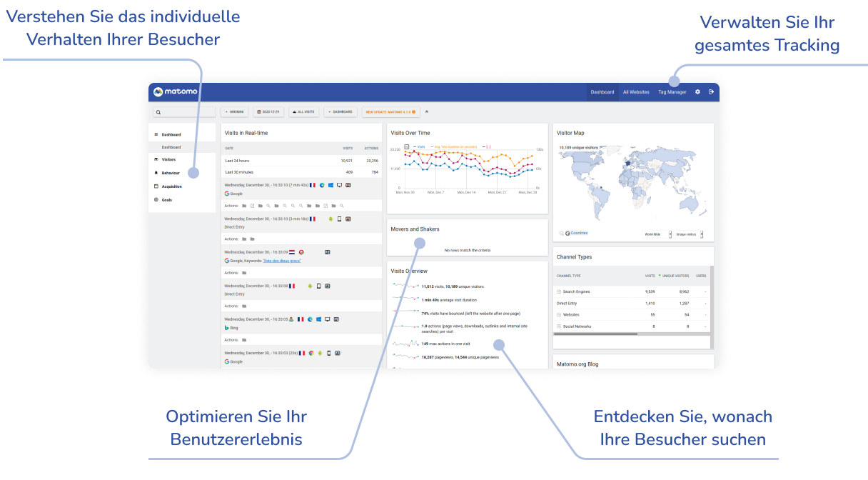Screen dimensions: 868x480
Task: Click the Visitors binoculars icon in the sidebar
Action: coord(156,159)
